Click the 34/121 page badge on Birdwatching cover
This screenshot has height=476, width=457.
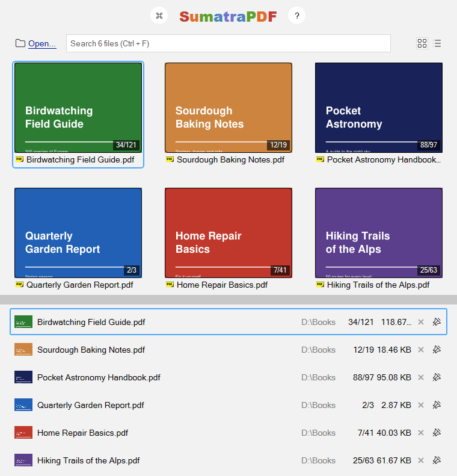(x=126, y=145)
